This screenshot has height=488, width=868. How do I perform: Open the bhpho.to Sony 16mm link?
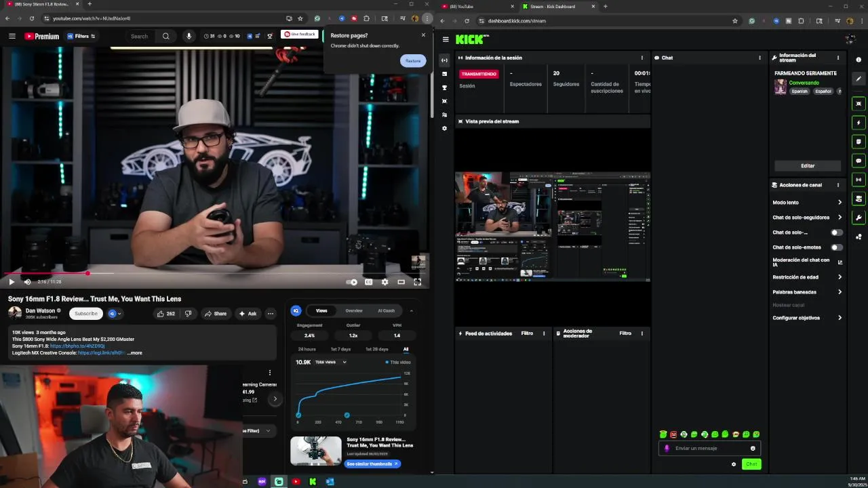pos(76,346)
